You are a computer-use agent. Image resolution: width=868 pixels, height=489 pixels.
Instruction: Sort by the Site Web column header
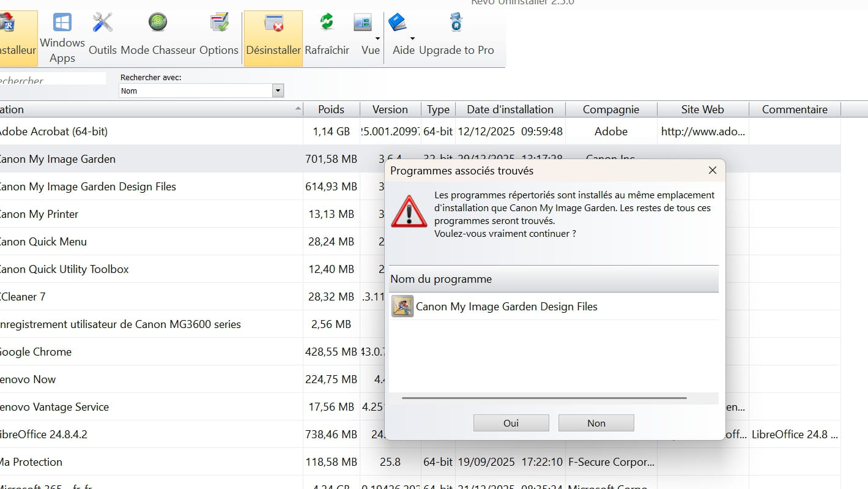tap(703, 110)
